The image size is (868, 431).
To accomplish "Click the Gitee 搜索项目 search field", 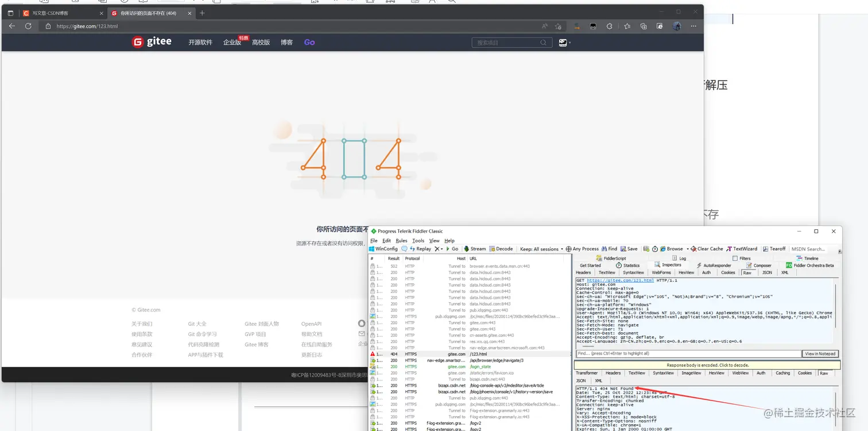I will tap(512, 43).
